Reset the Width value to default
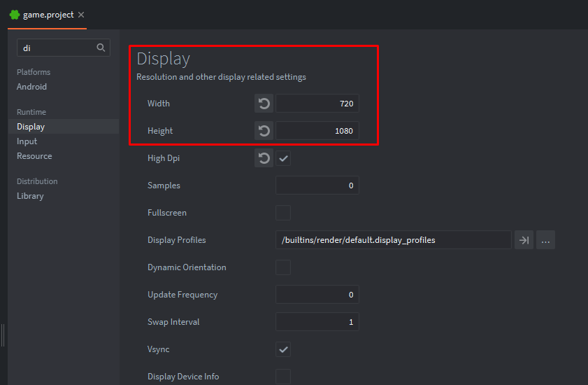588x385 pixels. tap(264, 104)
